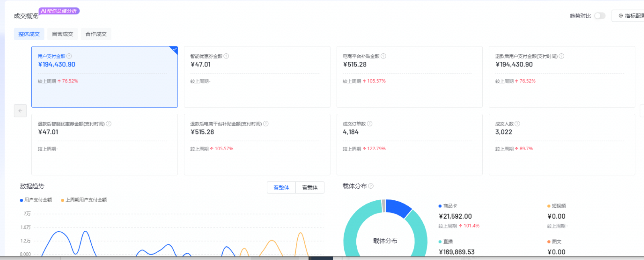644x260 pixels.
Task: Click help icon beside 退款后电商平台补贴金额
Action: (266, 124)
